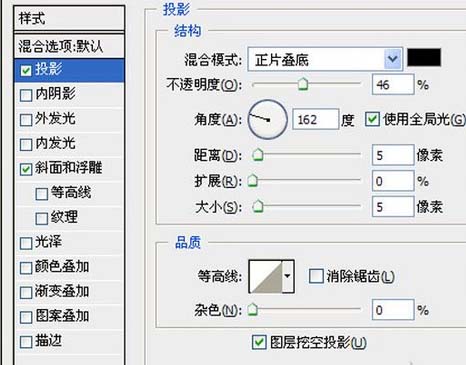Click the 角度 value input field
This screenshot has height=365, width=466.
click(x=315, y=119)
